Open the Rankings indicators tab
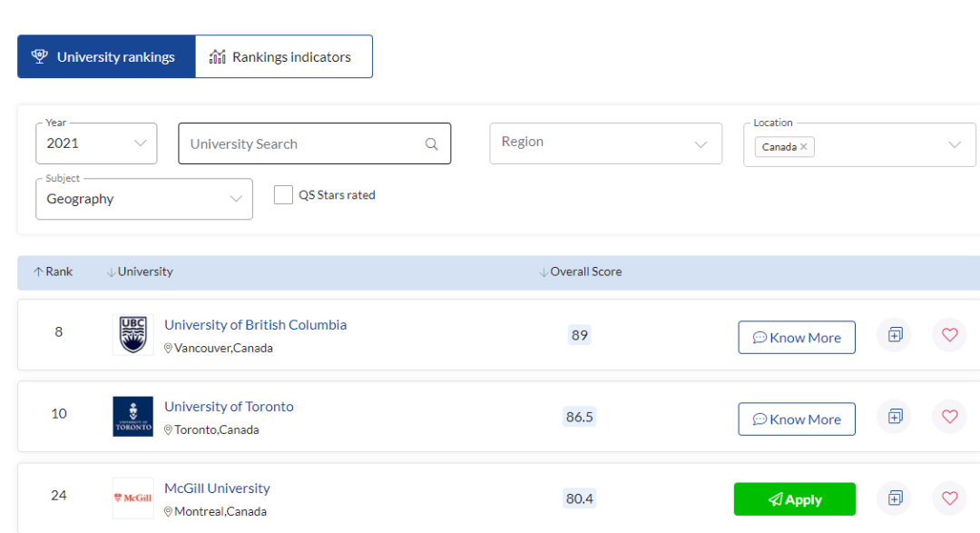980x533 pixels. tap(283, 56)
